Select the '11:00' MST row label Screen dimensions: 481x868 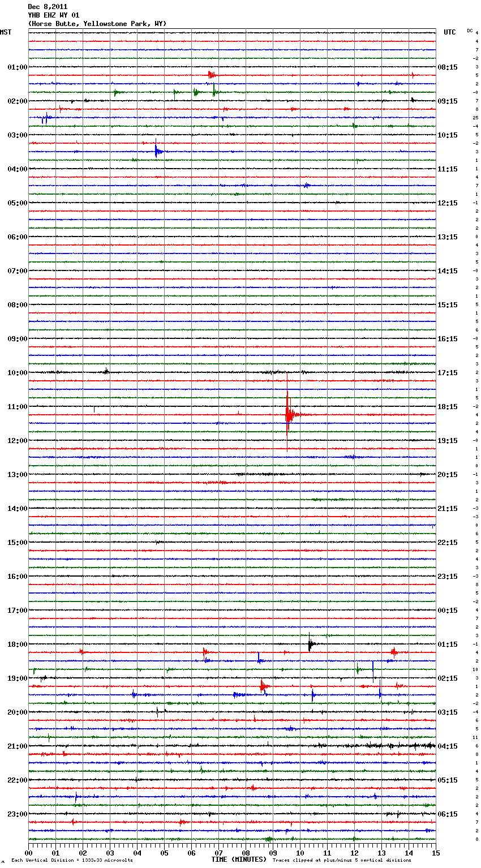pyautogui.click(x=18, y=407)
